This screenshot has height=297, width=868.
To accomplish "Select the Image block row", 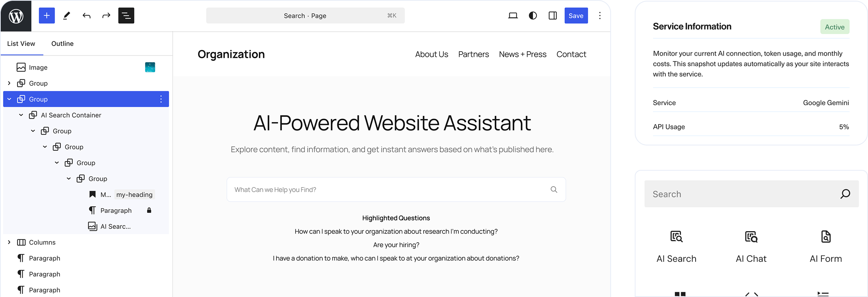I will tap(86, 67).
